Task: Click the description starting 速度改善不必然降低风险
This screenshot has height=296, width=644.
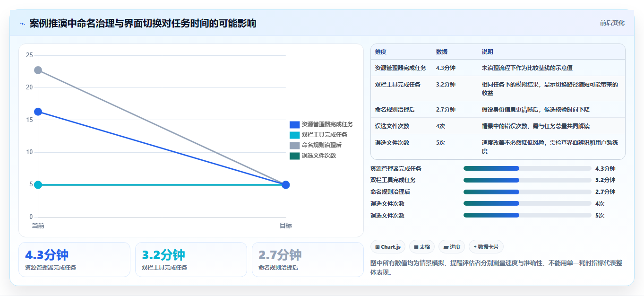Action: pyautogui.click(x=550, y=147)
